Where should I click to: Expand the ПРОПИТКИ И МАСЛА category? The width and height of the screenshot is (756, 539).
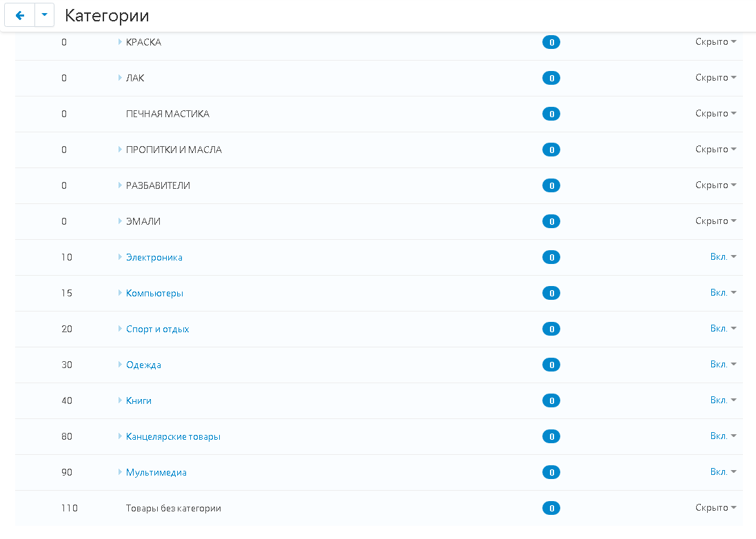pyautogui.click(x=120, y=150)
